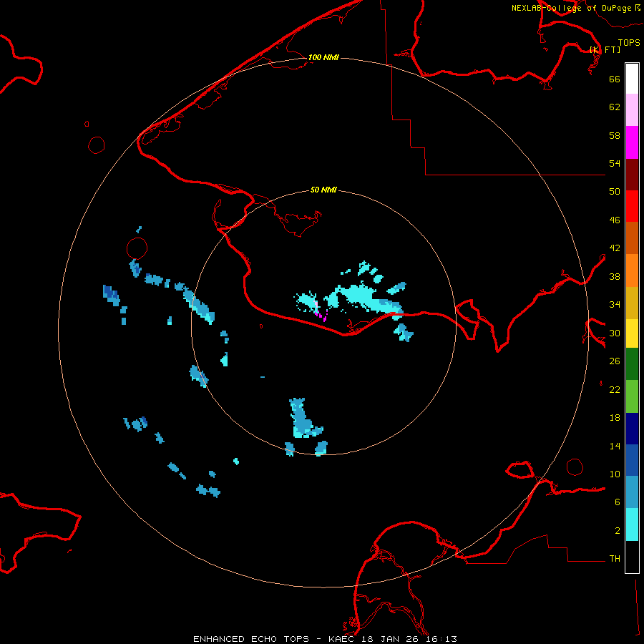Click the legend value 46

pyautogui.click(x=615, y=220)
